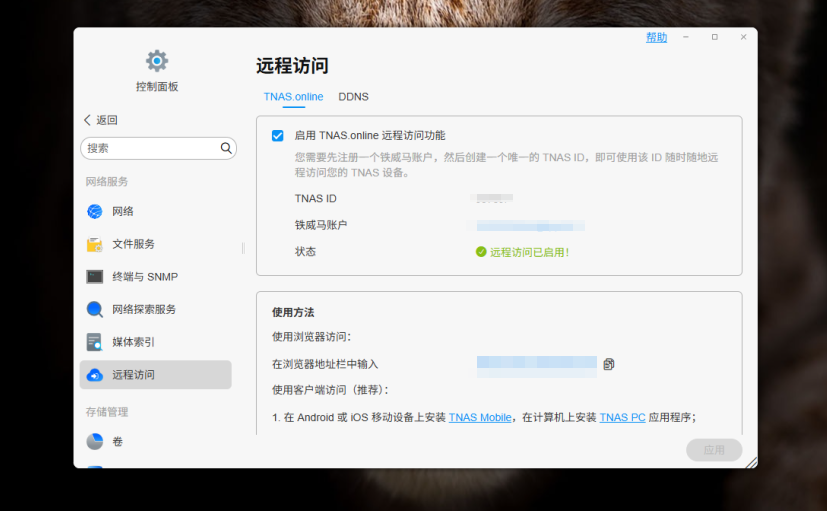Open the Volume pie chart icon

tap(95, 441)
